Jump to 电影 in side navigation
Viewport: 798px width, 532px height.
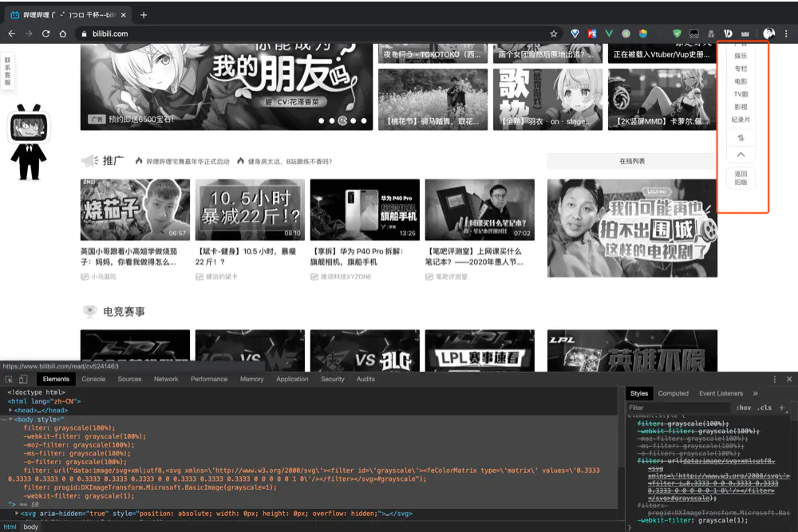pos(741,81)
